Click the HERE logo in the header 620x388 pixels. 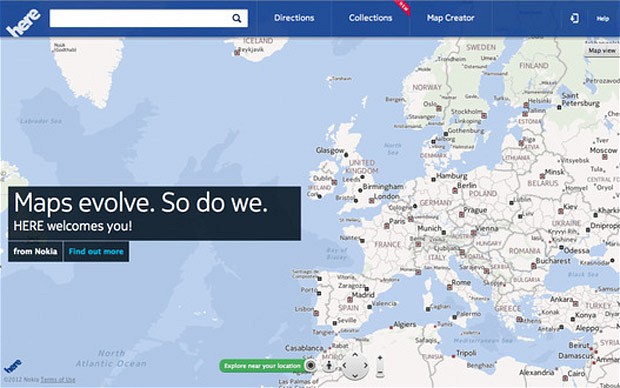pos(24,22)
